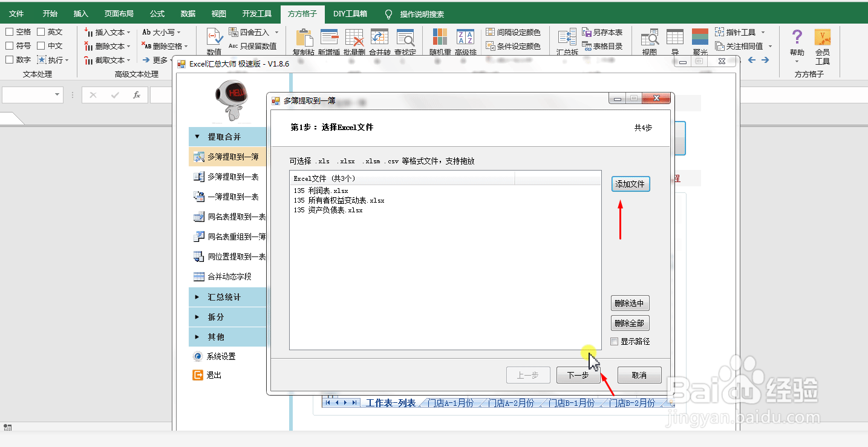
Task: Expand the 汇总统计 section
Action: click(x=197, y=297)
